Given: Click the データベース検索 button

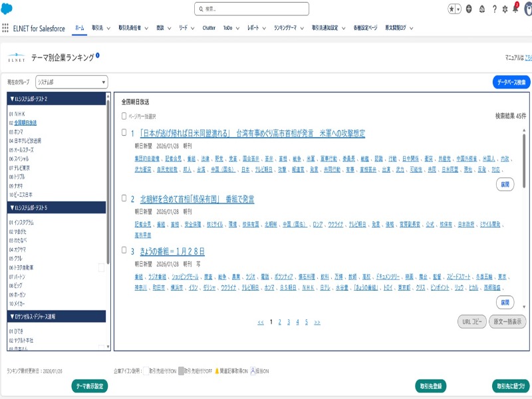Looking at the screenshot, I should (x=511, y=82).
